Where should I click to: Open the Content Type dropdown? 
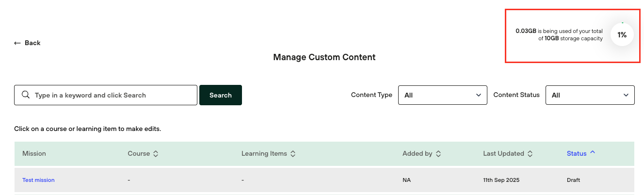pyautogui.click(x=442, y=95)
